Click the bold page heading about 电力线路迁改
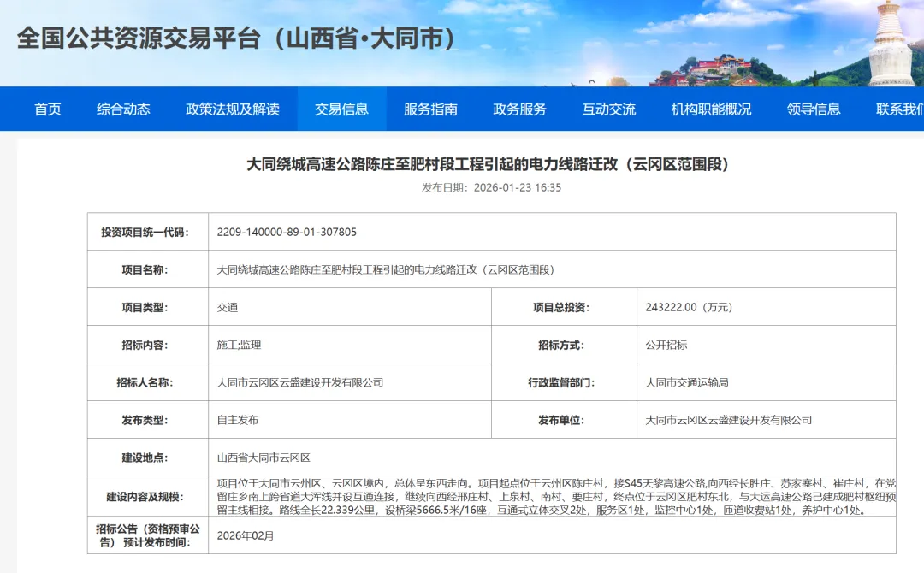The height and width of the screenshot is (573, 924). pyautogui.click(x=488, y=163)
